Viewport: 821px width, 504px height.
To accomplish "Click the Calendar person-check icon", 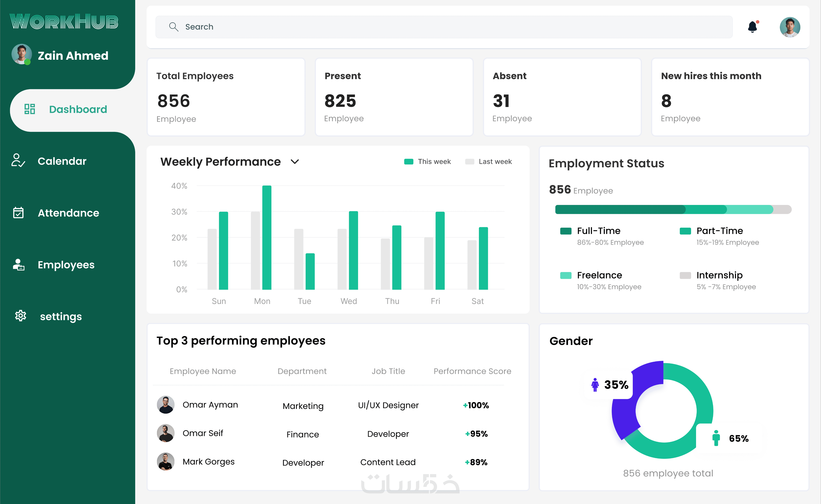I will click(x=18, y=160).
